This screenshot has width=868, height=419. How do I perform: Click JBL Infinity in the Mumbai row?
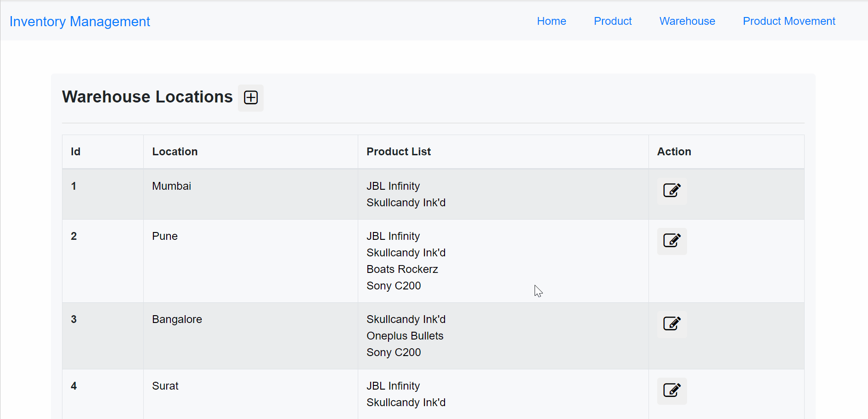(393, 186)
